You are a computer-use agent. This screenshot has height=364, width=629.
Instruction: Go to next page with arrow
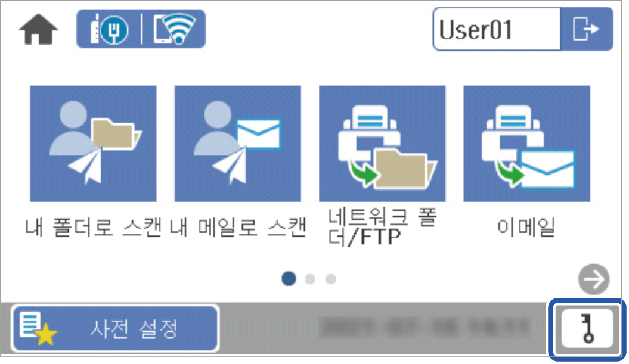pyautogui.click(x=594, y=279)
